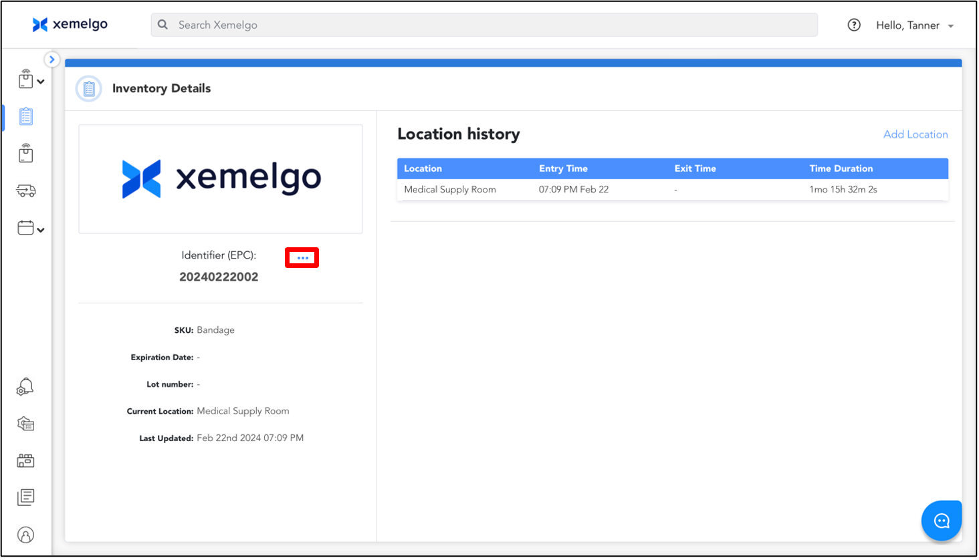Open the chat support bubble button

(x=942, y=521)
